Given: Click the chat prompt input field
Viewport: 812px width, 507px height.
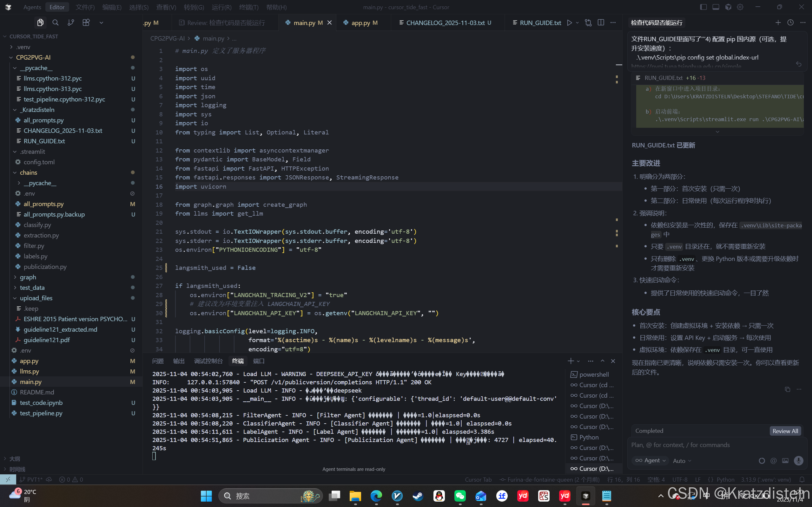Looking at the screenshot, I should [711, 445].
